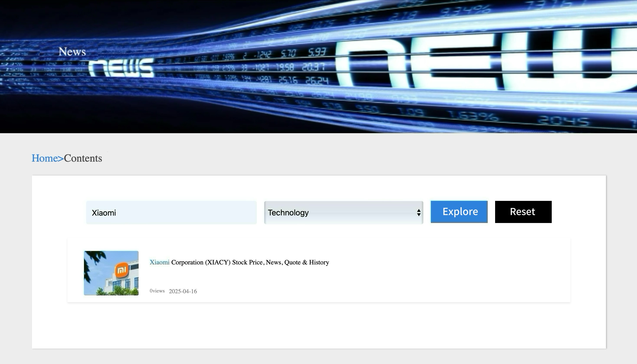
Task: Open Xiaomi Corporation (XIACY) Stock Price article
Action: (239, 262)
